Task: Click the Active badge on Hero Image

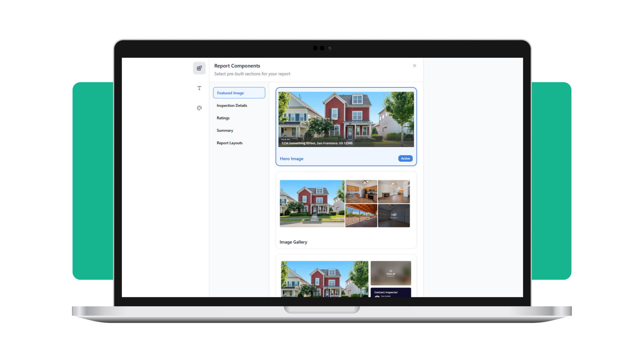Action: coord(405,158)
